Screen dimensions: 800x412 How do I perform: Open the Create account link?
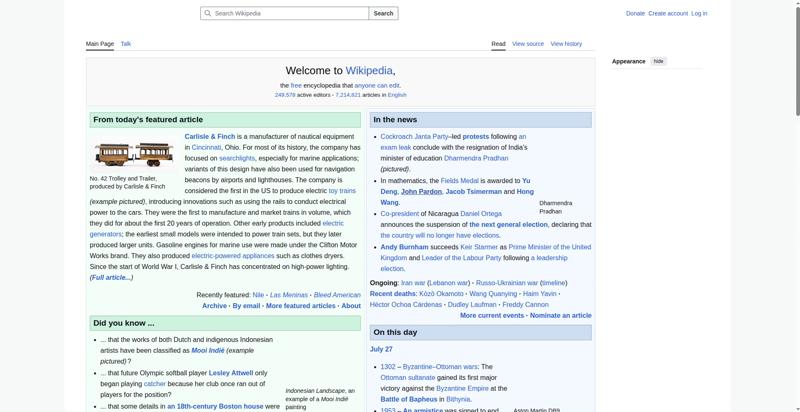[668, 14]
